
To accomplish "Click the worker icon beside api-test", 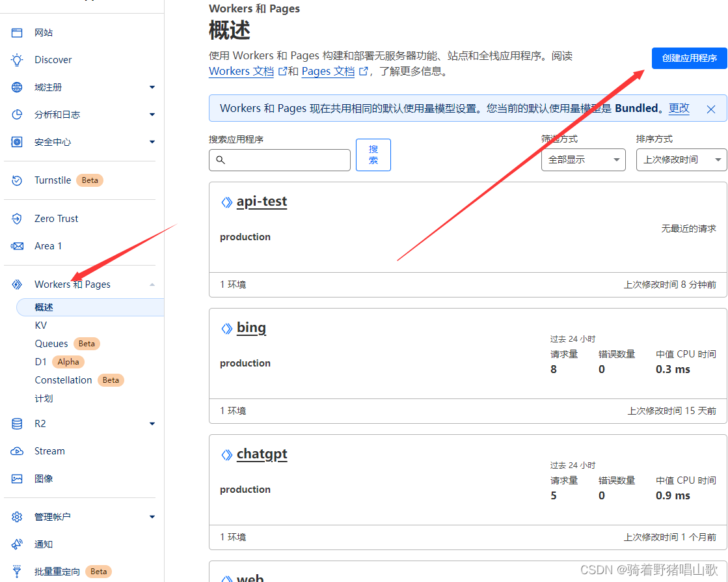I will 226,202.
